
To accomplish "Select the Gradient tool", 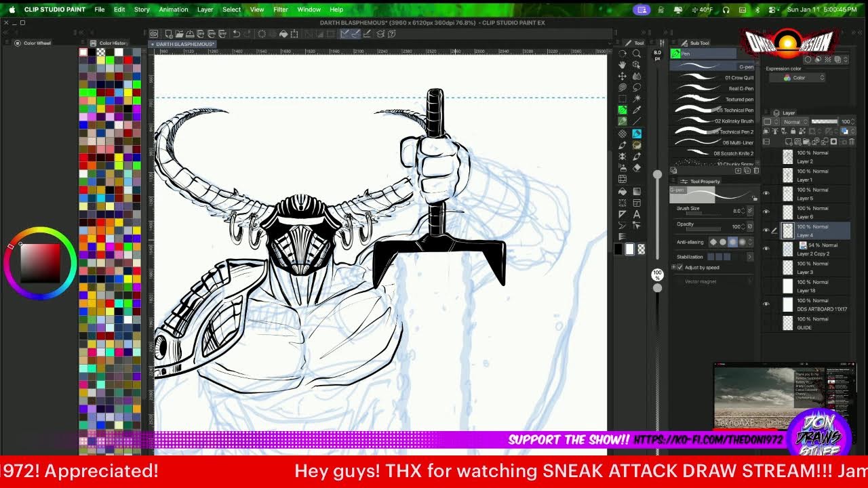I will (637, 190).
